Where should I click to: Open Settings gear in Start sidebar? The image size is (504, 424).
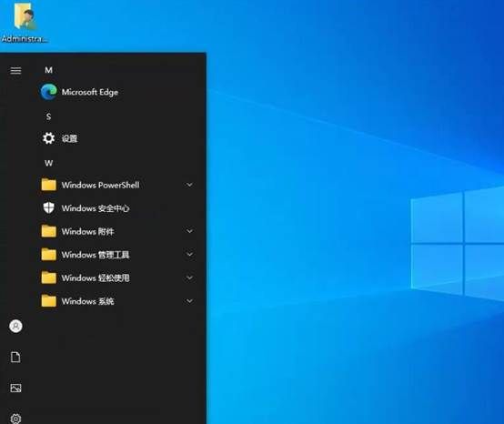click(x=15, y=419)
